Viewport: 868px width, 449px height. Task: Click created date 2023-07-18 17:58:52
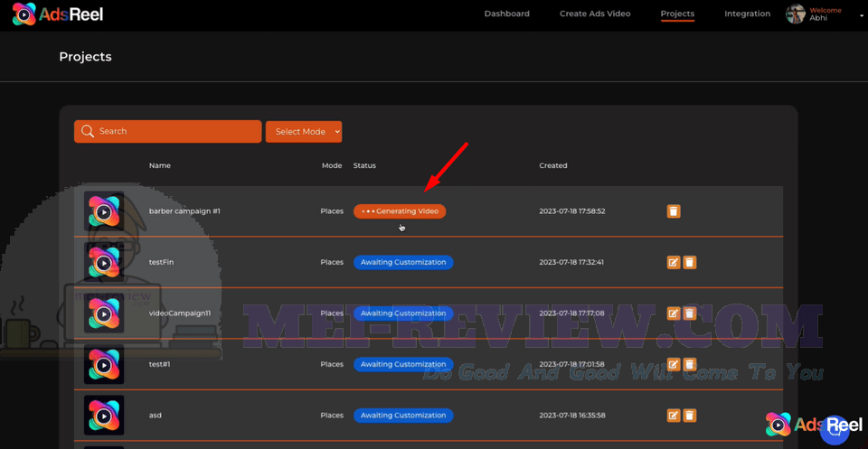point(571,211)
